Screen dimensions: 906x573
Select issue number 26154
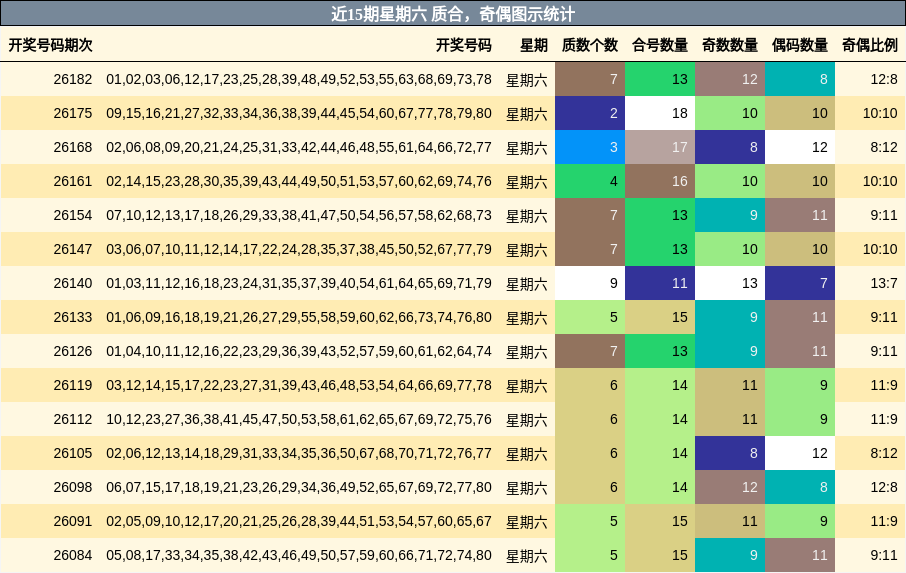(x=73, y=215)
